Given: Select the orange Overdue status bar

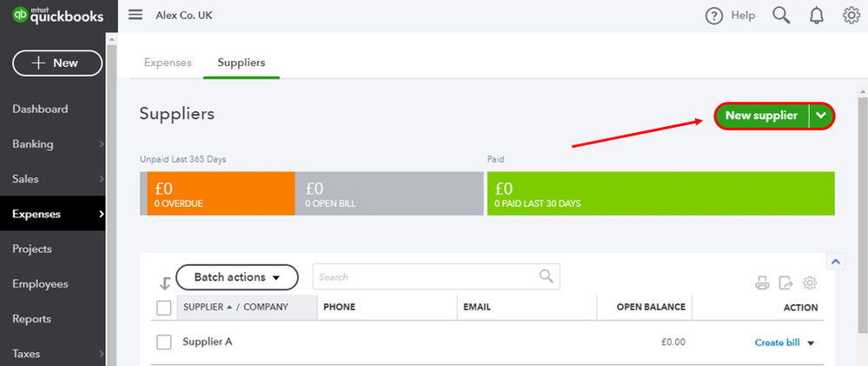Looking at the screenshot, I should [x=221, y=193].
